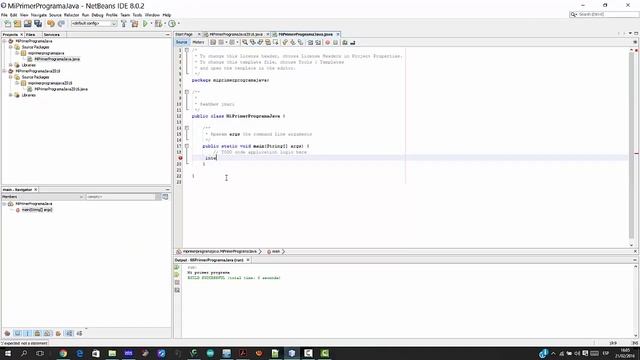Viewport: 640px width, 360px height.
Task: Open the Refactor menu
Action: (x=71, y=15)
